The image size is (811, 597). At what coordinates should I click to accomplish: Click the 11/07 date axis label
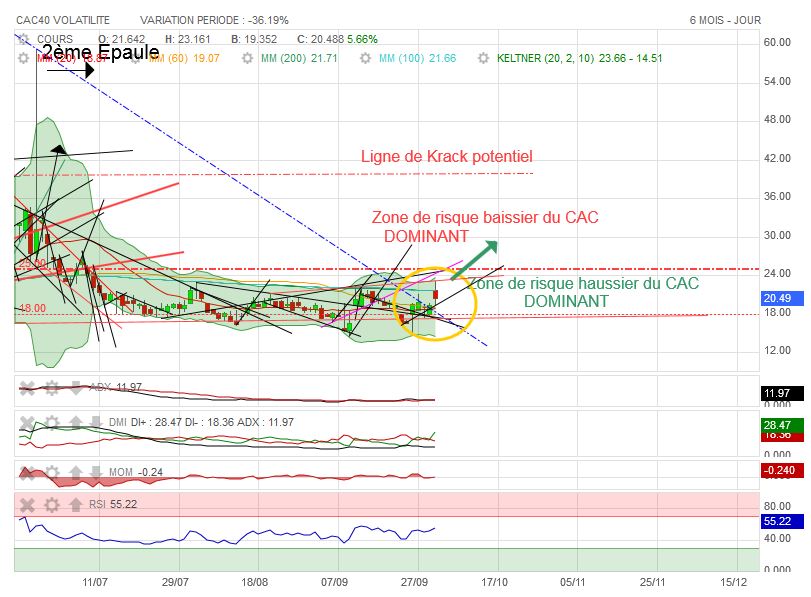(x=95, y=582)
